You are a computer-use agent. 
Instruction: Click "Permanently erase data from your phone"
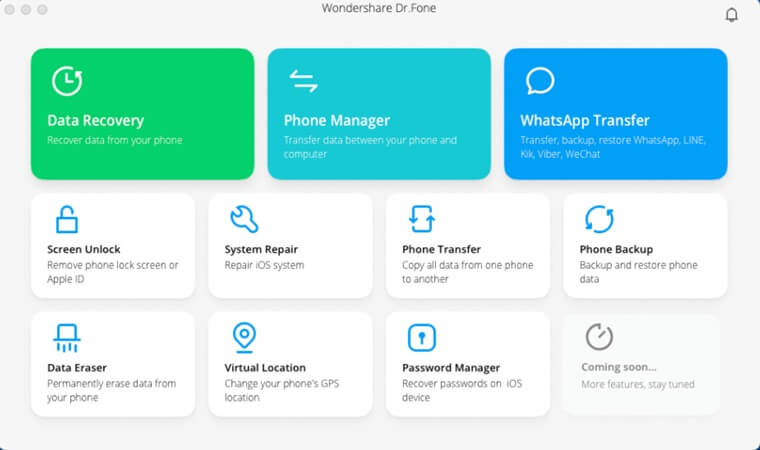click(111, 390)
